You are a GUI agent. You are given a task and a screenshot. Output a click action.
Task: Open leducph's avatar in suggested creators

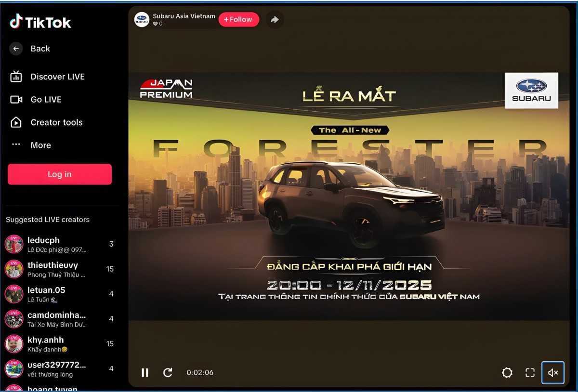point(14,244)
